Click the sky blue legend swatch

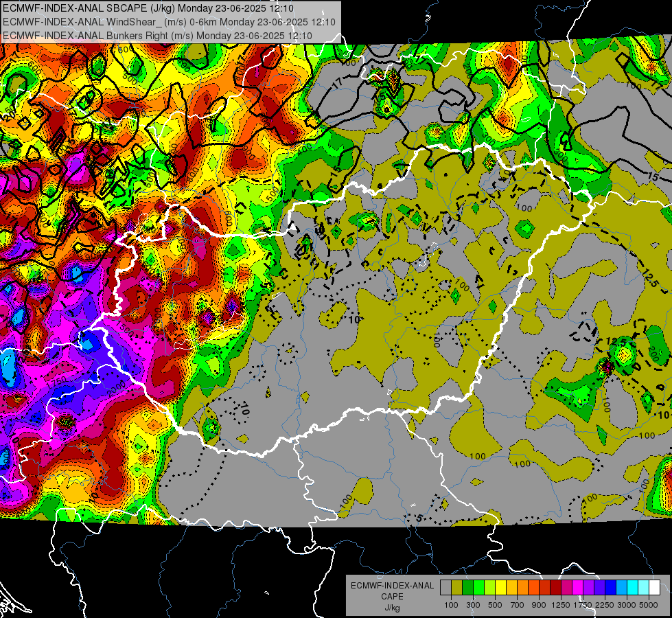[x=621, y=588]
